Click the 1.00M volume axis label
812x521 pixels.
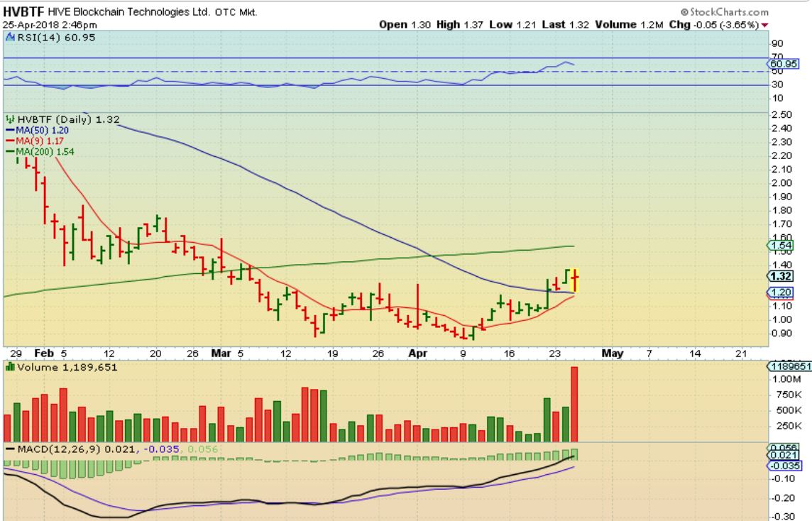click(x=786, y=379)
